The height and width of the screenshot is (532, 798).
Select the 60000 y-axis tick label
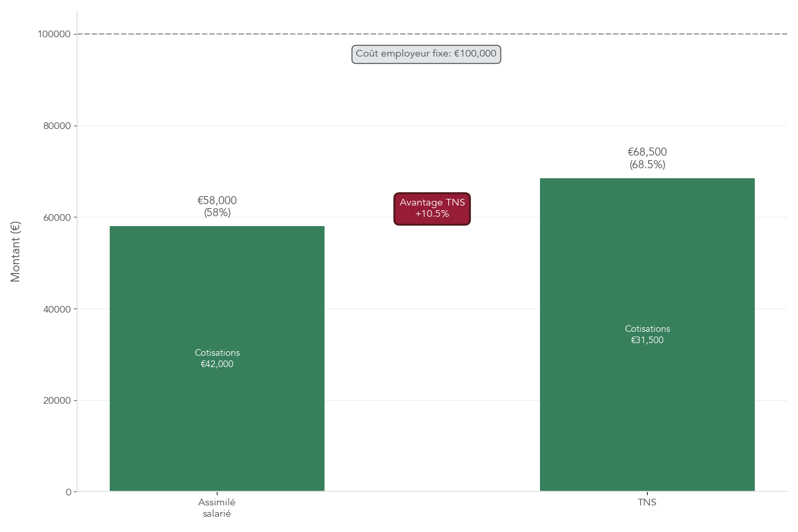pos(57,217)
